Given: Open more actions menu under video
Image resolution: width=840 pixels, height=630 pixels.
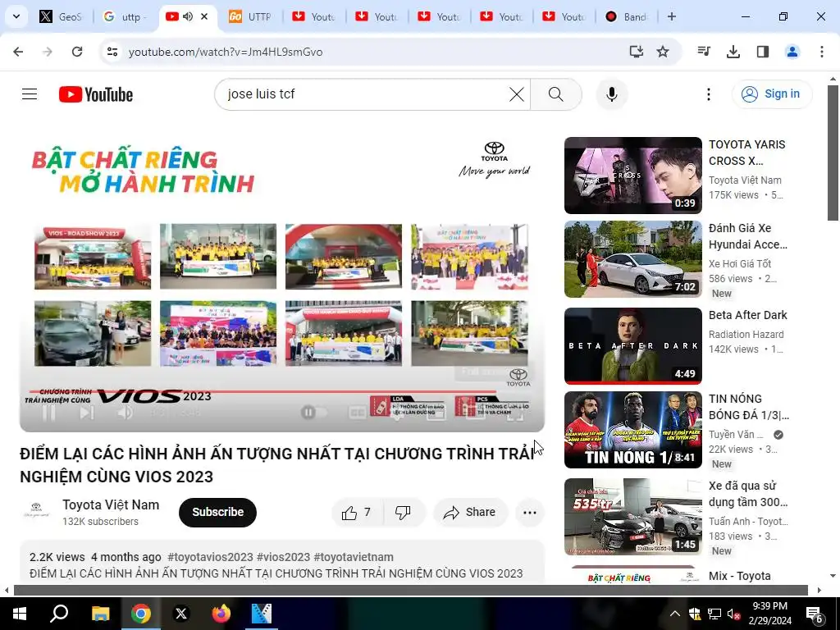Looking at the screenshot, I should 529,513.
